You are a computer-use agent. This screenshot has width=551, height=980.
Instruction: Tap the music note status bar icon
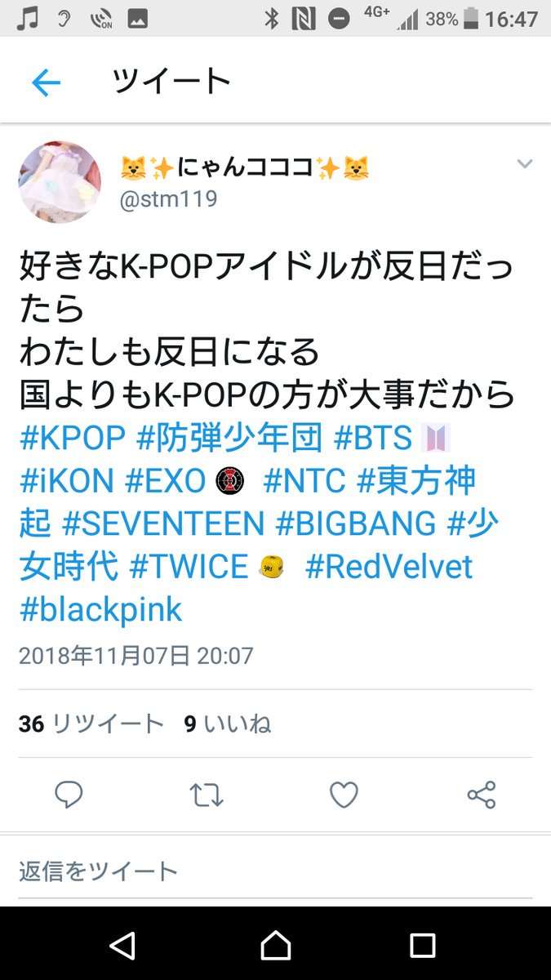click(x=29, y=18)
